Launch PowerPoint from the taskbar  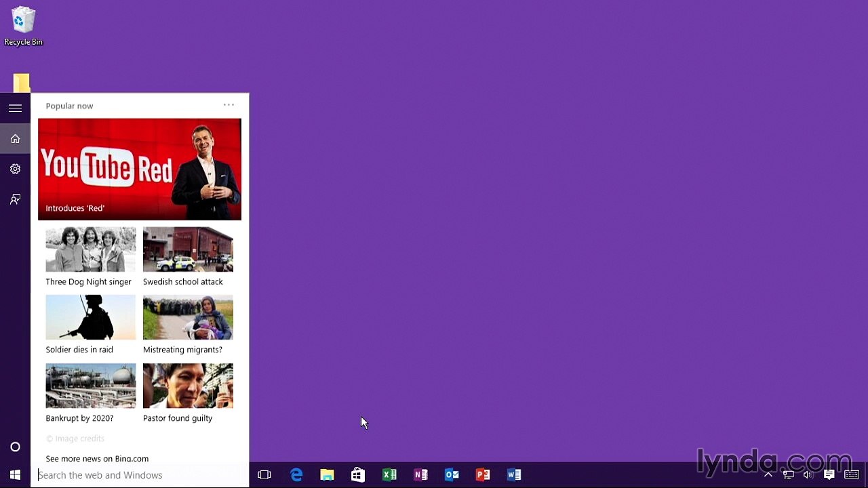click(483, 475)
